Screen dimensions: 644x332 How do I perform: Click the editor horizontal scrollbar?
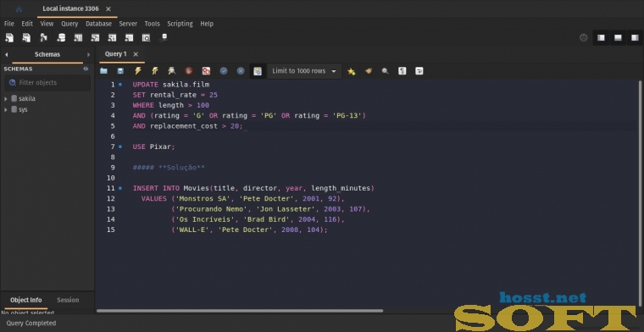[x=240, y=311]
